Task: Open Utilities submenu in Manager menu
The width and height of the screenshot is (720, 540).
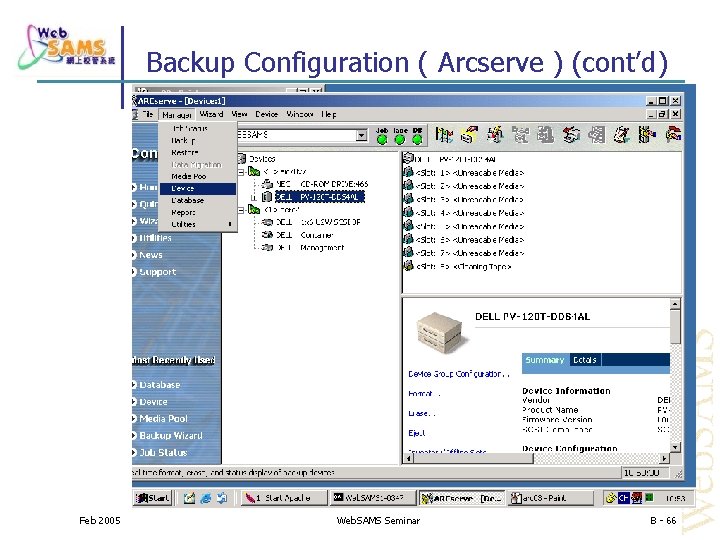Action: [198, 224]
